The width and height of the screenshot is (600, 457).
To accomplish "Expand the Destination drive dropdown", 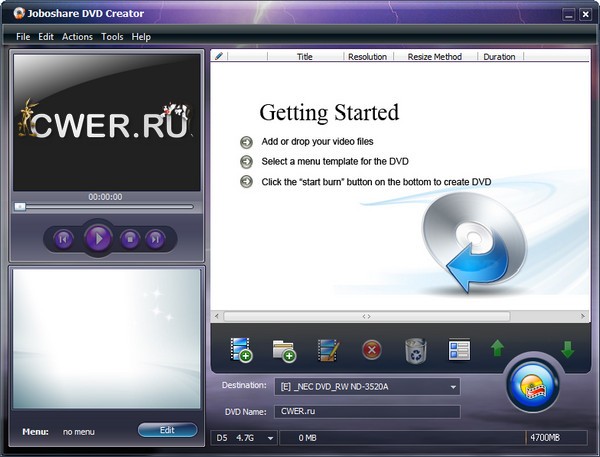I will pyautogui.click(x=453, y=386).
